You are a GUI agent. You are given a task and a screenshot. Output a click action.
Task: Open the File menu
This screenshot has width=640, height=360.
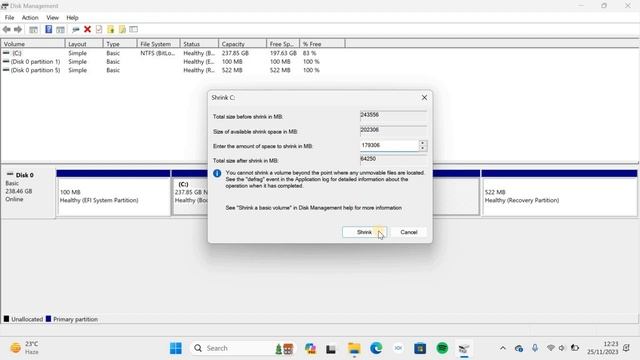[9, 18]
